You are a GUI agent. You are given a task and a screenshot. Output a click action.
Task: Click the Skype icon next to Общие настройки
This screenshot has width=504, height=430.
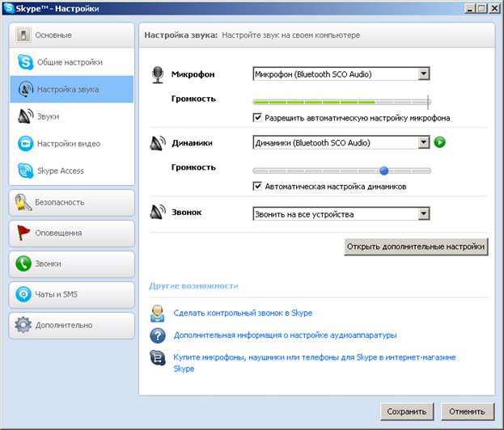(25, 62)
